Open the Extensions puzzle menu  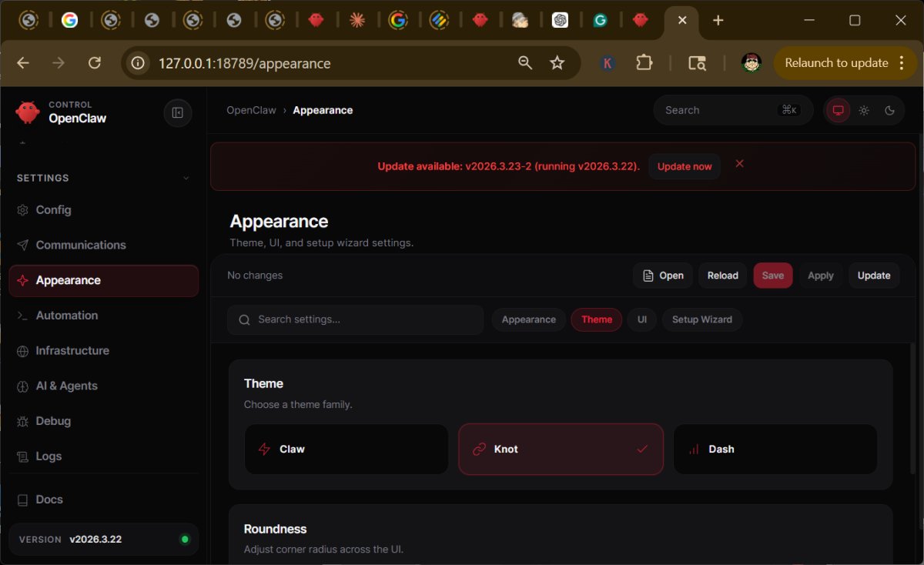644,63
